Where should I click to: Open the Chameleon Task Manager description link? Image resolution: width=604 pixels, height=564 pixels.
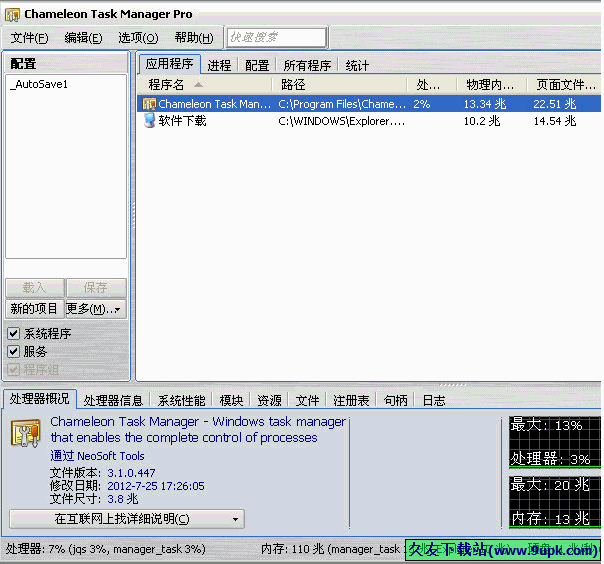[198, 430]
